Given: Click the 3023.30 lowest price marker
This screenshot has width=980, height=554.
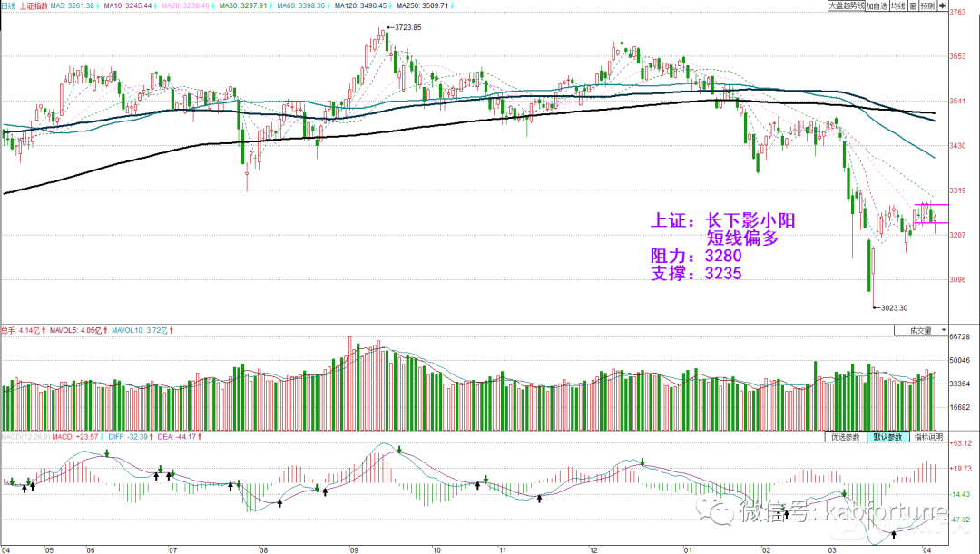Looking at the screenshot, I should coord(890,308).
